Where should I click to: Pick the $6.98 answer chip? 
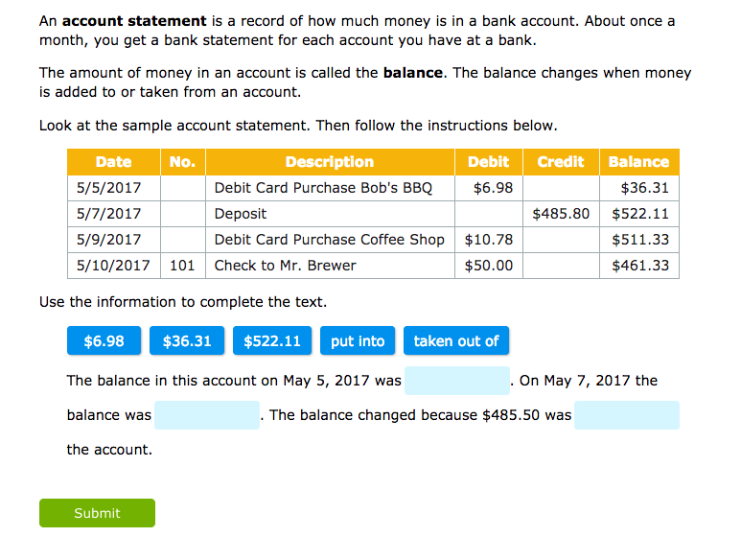coord(104,341)
